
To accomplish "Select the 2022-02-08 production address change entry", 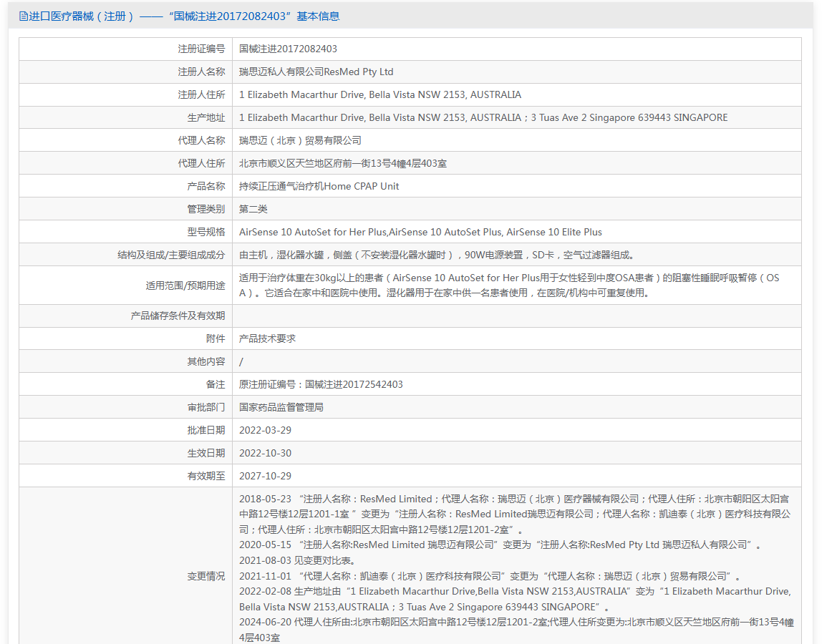I will coord(516,599).
